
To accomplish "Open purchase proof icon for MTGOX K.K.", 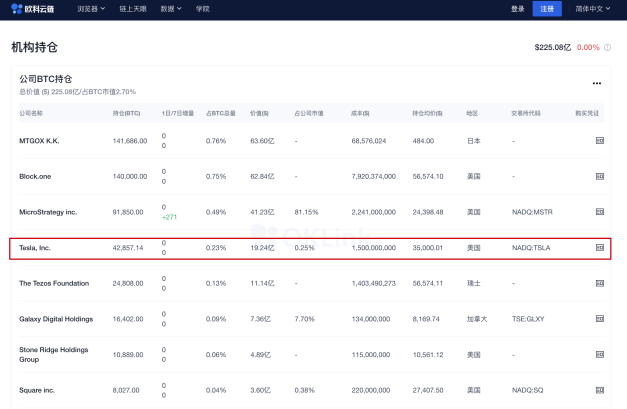I will coord(599,140).
